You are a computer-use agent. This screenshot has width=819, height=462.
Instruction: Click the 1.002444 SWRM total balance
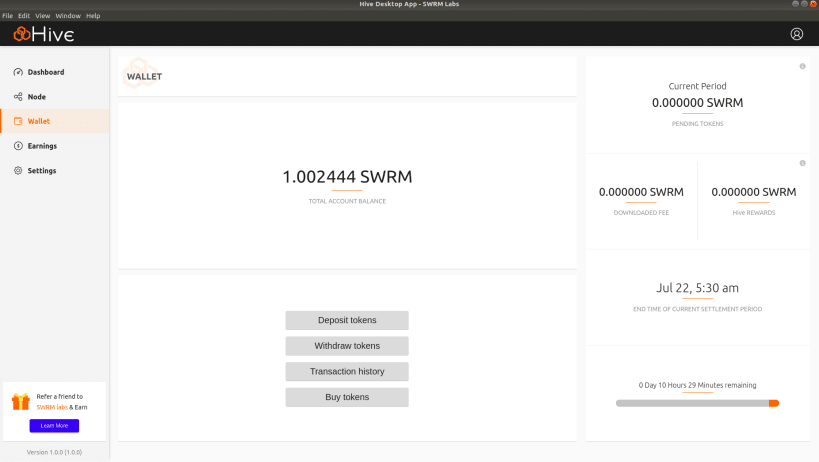coord(347,177)
